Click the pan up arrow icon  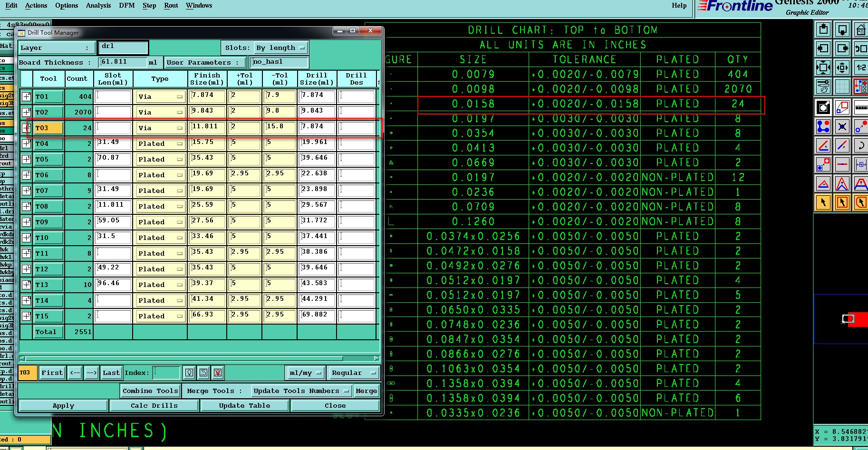pyautogui.click(x=823, y=30)
